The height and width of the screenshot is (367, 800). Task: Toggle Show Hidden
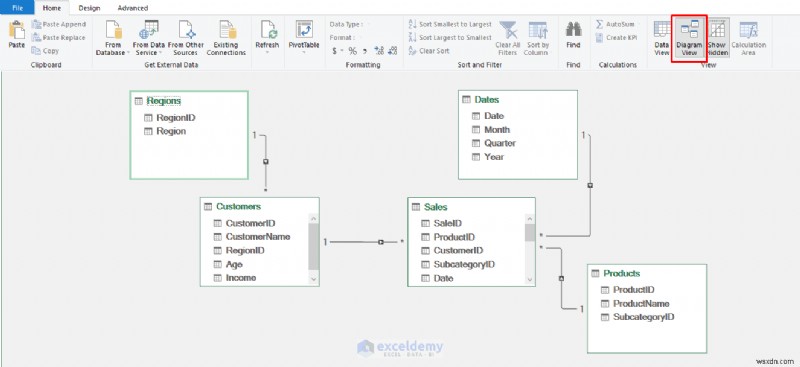click(717, 38)
